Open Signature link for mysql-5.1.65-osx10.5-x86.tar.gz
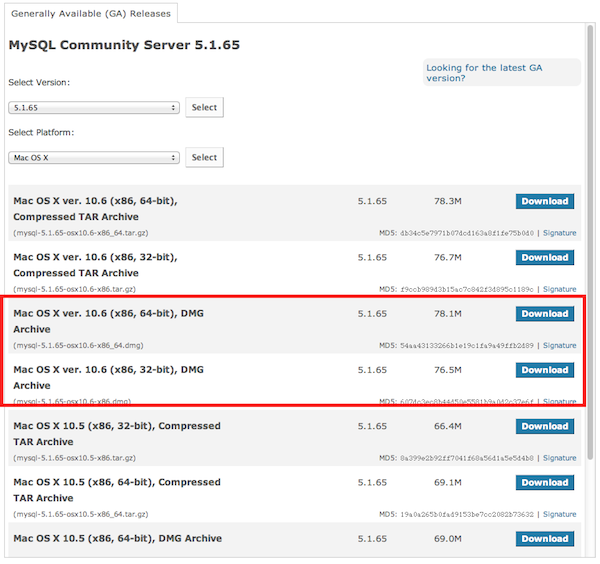600x564 pixels. coord(559,458)
